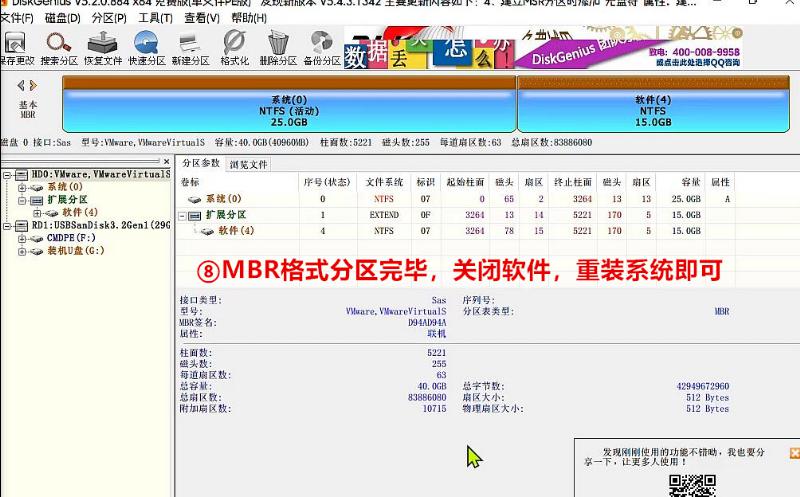Image resolution: width=800 pixels, height=497 pixels.
Task: Launch 快速分区 (Quick Partition) tool
Action: (147, 47)
